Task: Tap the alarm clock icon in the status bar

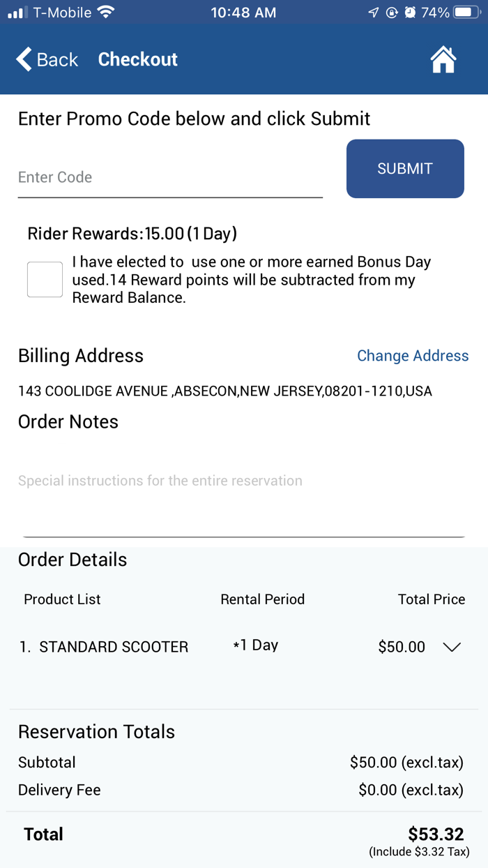Action: 411,11
